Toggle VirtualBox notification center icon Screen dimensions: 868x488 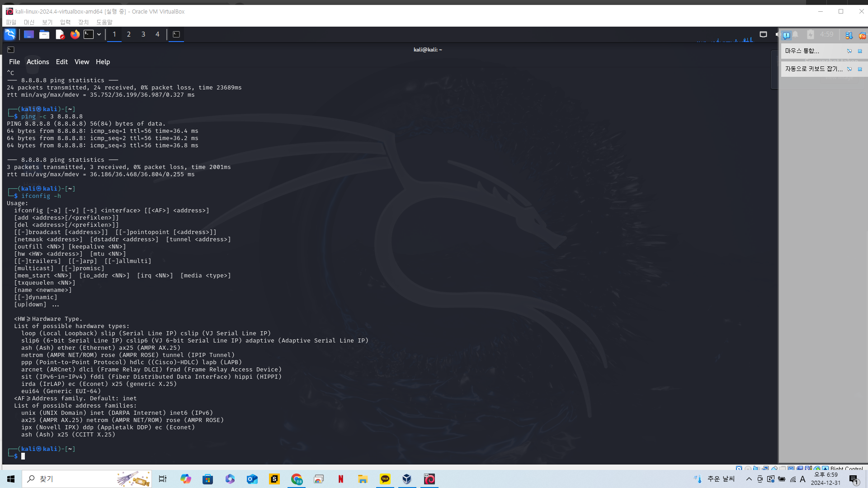coord(787,35)
